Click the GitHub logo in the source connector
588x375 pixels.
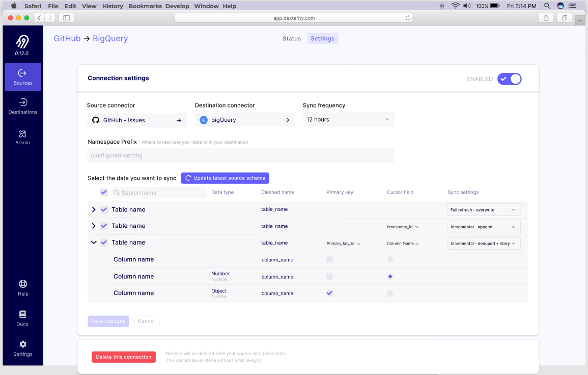point(96,120)
